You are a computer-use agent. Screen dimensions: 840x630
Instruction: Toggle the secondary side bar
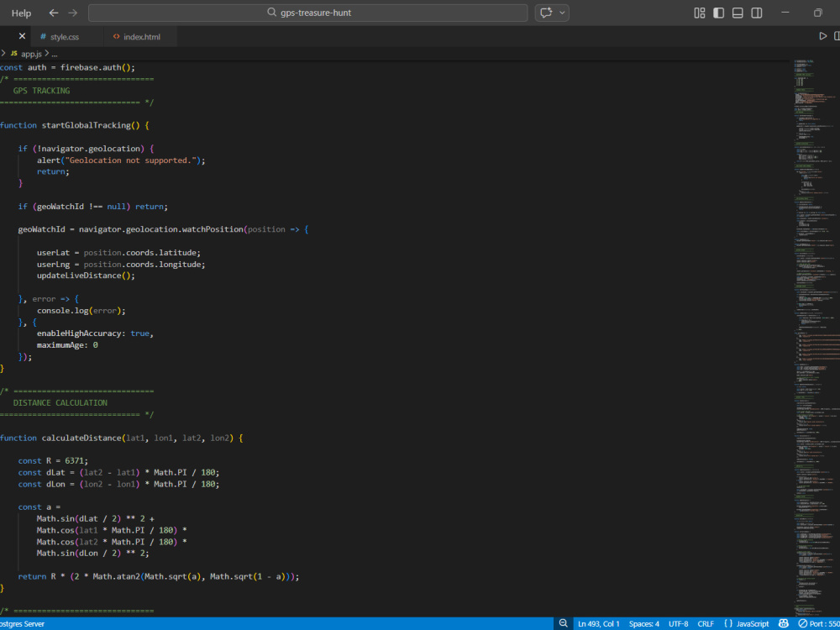[x=757, y=13]
